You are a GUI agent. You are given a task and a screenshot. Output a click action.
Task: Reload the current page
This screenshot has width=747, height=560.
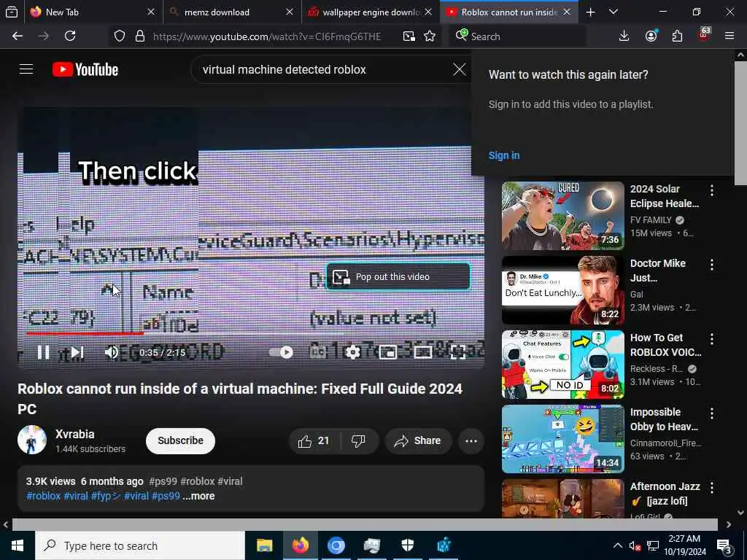click(70, 36)
